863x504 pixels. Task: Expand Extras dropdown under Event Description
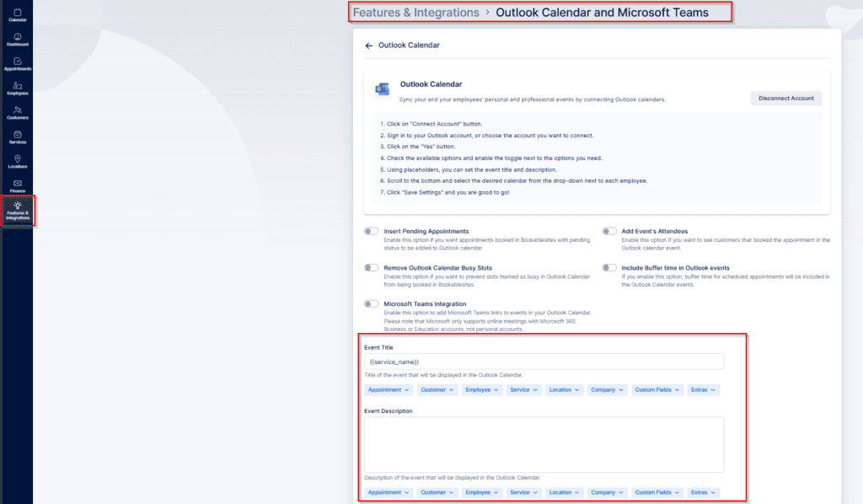point(704,492)
